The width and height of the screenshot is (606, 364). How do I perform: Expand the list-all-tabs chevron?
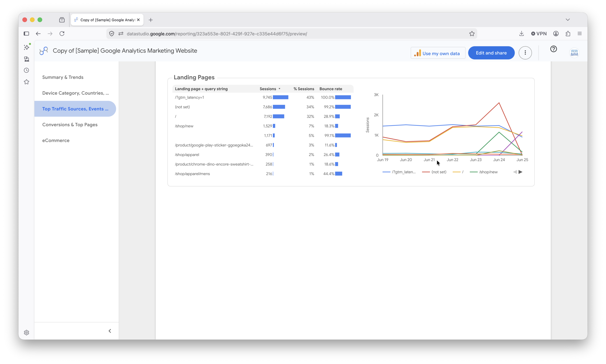pos(567,20)
